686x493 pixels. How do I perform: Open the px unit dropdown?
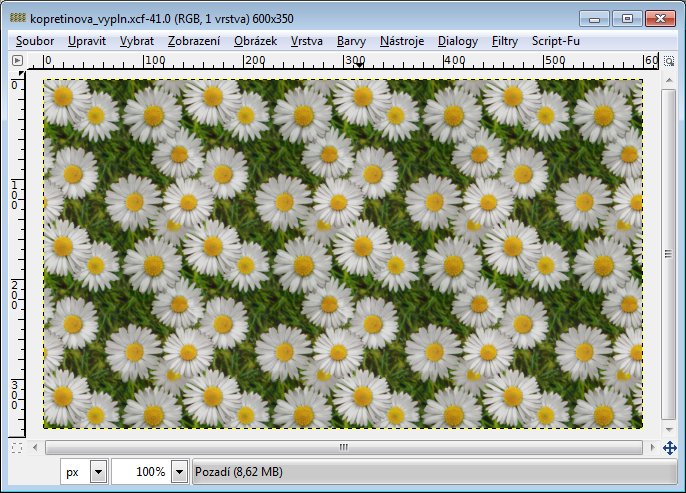click(x=98, y=471)
